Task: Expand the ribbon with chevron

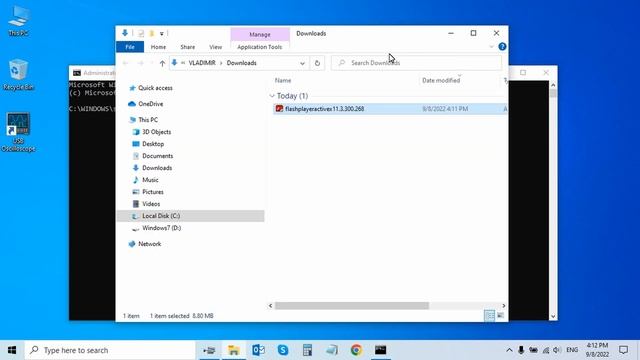Action: click(x=491, y=47)
